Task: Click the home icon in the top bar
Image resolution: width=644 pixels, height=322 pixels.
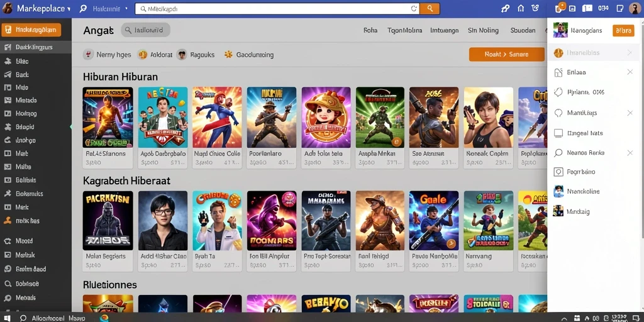Action: [x=521, y=8]
